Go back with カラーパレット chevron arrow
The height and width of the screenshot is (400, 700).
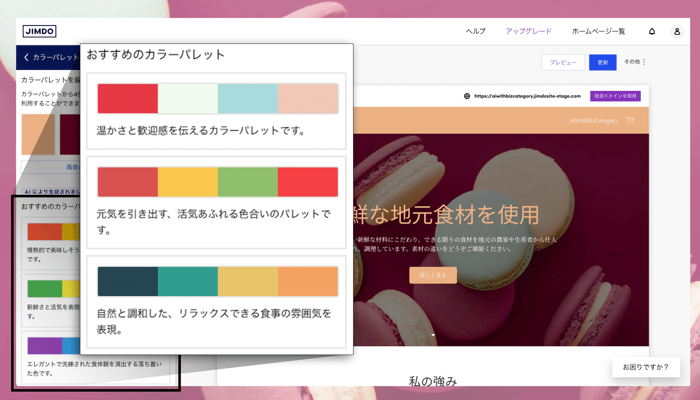pos(26,57)
